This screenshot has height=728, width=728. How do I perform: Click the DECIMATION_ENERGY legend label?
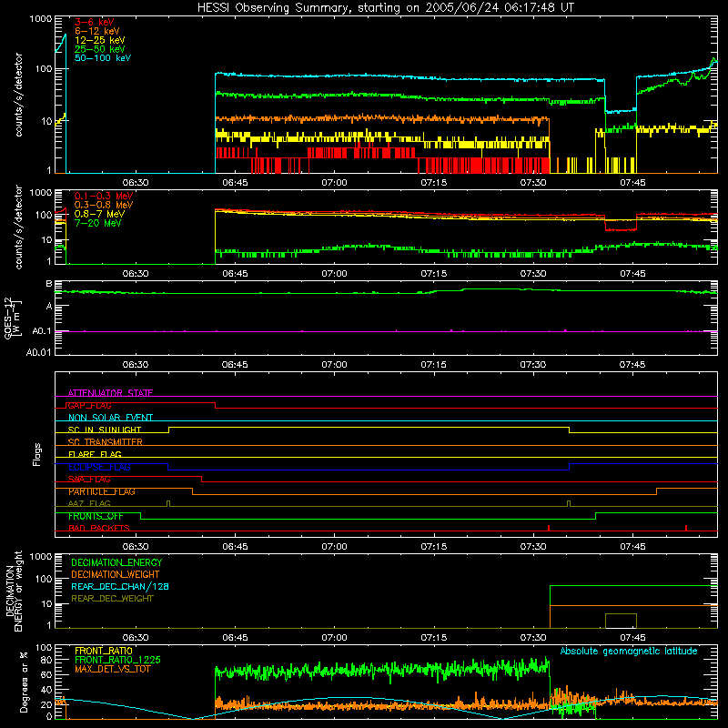[x=116, y=562]
